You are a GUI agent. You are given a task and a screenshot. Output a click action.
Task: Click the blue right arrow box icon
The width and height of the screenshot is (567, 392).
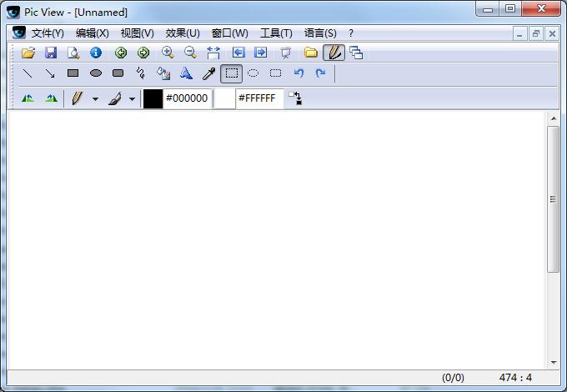[261, 53]
